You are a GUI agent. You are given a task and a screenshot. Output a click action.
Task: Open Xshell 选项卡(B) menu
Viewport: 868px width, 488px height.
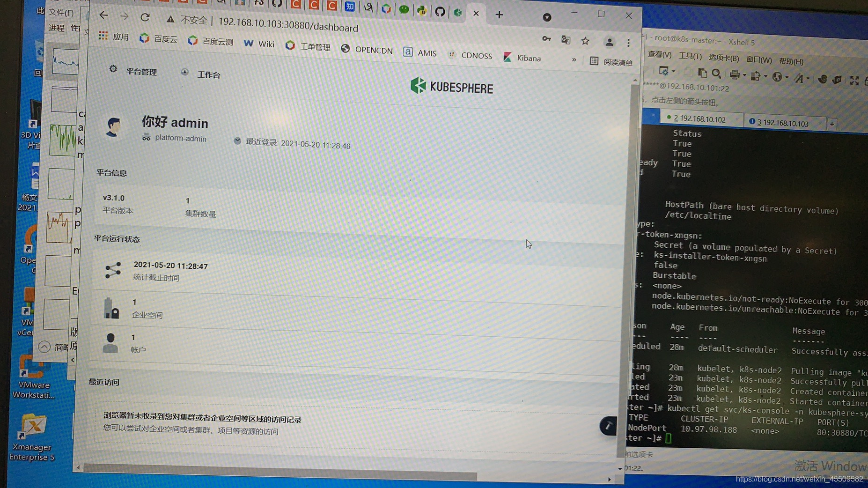click(x=723, y=58)
